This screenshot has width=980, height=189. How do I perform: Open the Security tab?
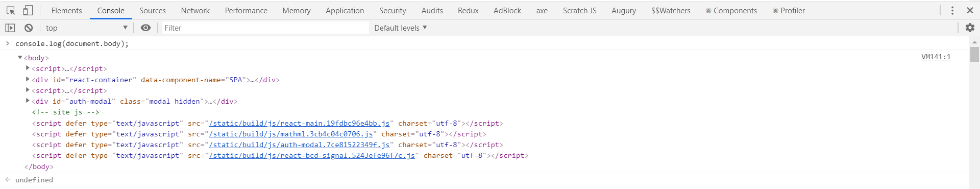click(x=393, y=10)
